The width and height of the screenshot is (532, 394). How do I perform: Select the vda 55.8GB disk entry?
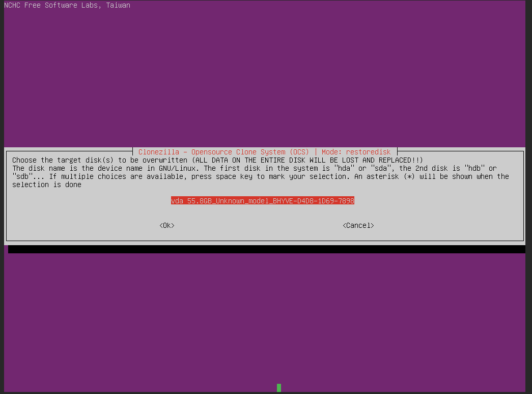click(262, 201)
